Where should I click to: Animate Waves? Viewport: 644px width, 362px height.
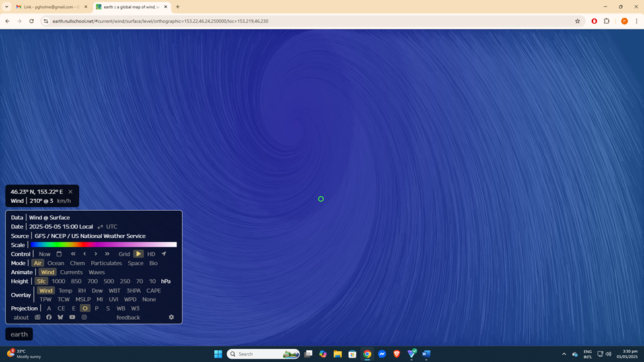point(96,272)
